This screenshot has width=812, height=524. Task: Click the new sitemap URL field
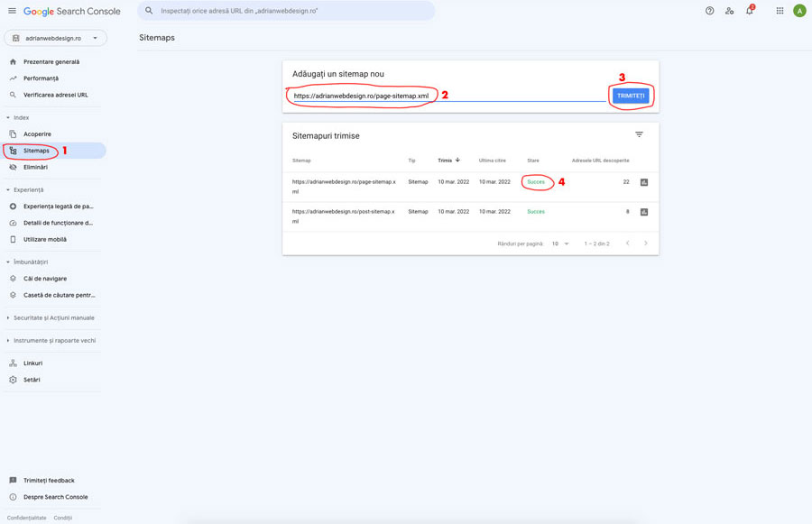coord(449,96)
